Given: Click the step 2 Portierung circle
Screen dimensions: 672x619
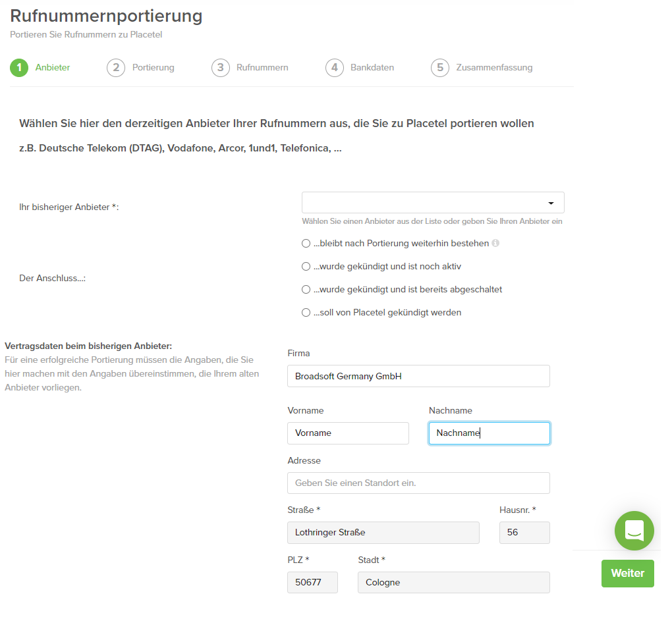Looking at the screenshot, I should tap(116, 68).
